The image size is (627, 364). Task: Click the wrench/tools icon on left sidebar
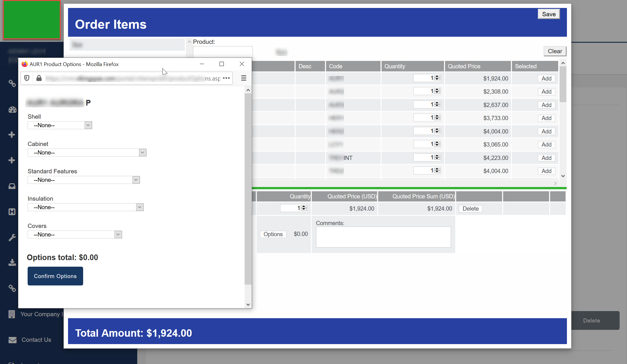click(x=12, y=237)
